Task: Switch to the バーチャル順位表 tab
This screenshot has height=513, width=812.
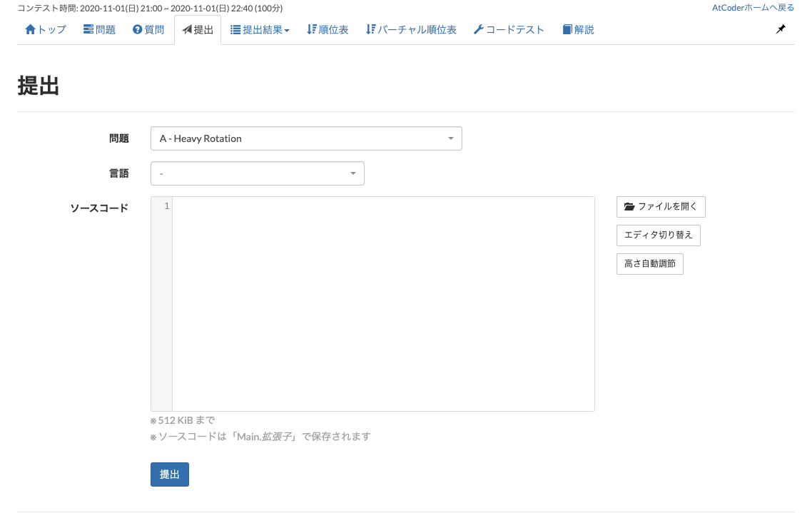Action: [x=411, y=29]
